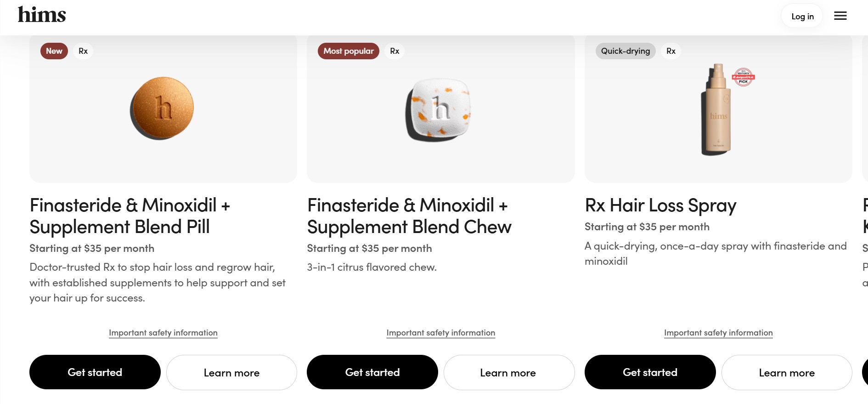Click the white citrus Chew product image
The height and width of the screenshot is (404, 868).
tap(439, 110)
